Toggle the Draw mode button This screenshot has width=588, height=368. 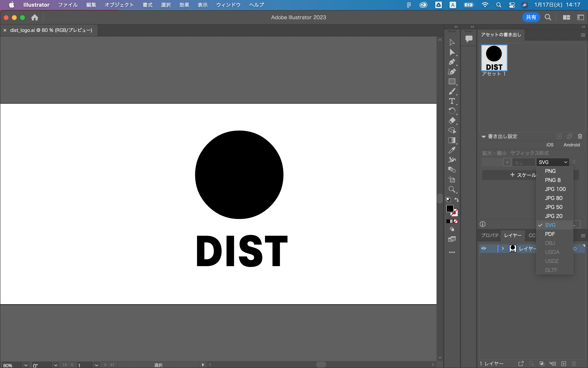452,229
